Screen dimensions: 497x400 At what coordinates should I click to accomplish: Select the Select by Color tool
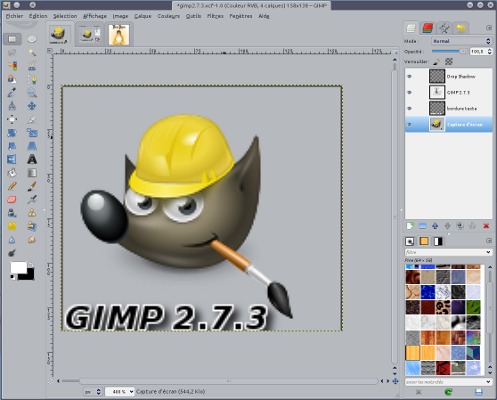(x=12, y=66)
